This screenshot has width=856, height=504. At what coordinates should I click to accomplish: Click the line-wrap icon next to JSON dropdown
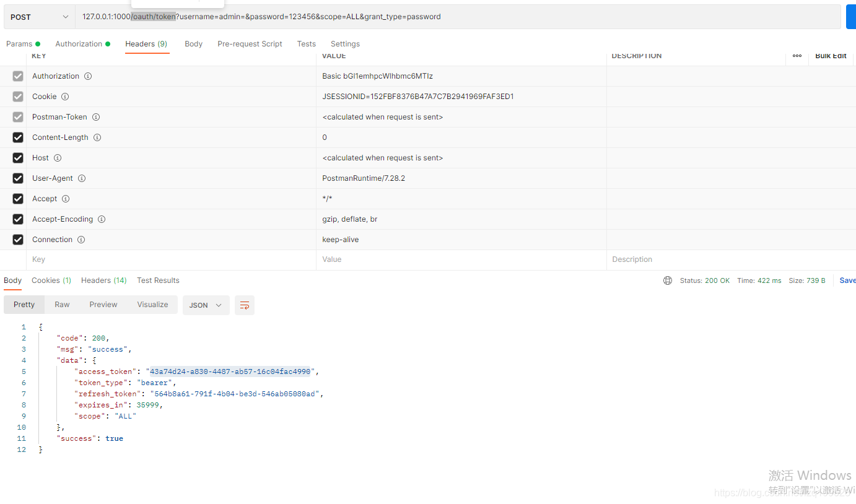pyautogui.click(x=244, y=305)
